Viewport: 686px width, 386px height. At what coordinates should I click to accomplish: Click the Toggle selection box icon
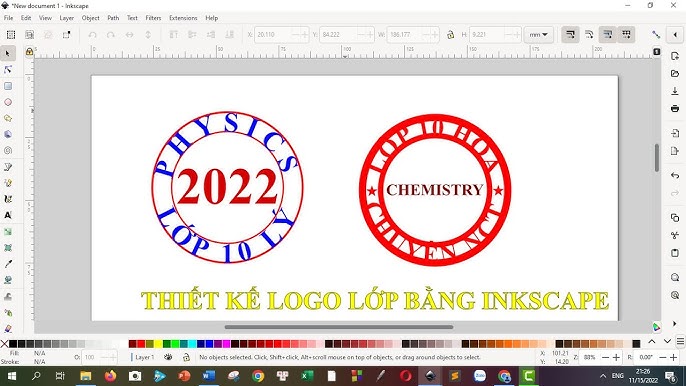click(x=66, y=35)
